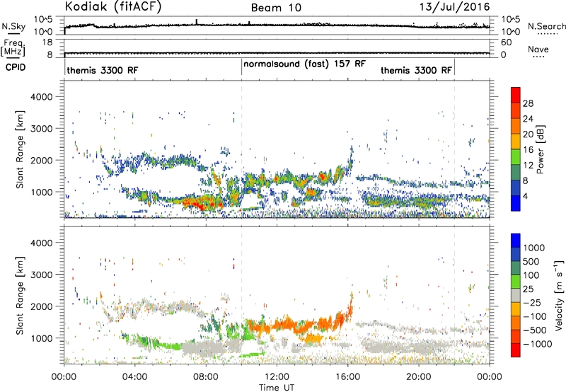The height and width of the screenshot is (392, 566).
Task: Click the Slant Range label of power panel
Action: pyautogui.click(x=20, y=149)
